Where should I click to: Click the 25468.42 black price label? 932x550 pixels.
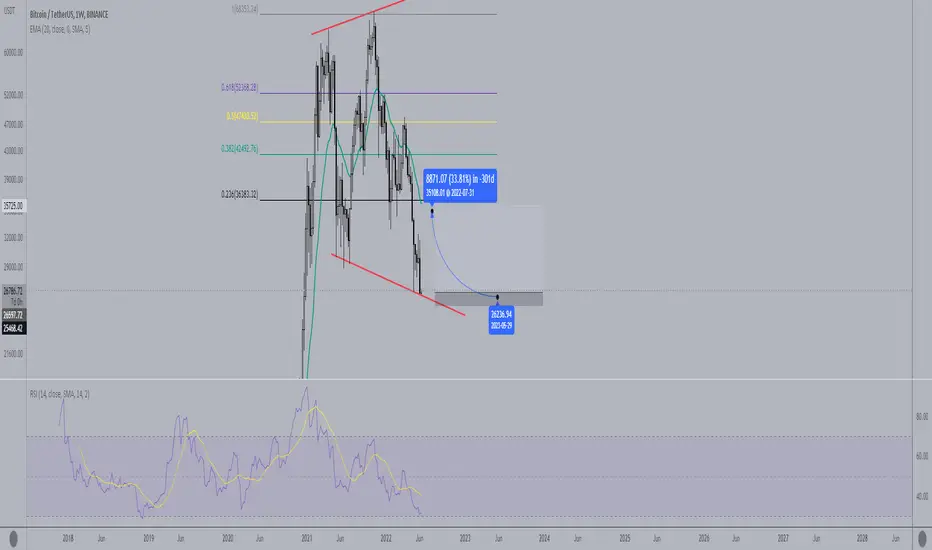tap(13, 328)
